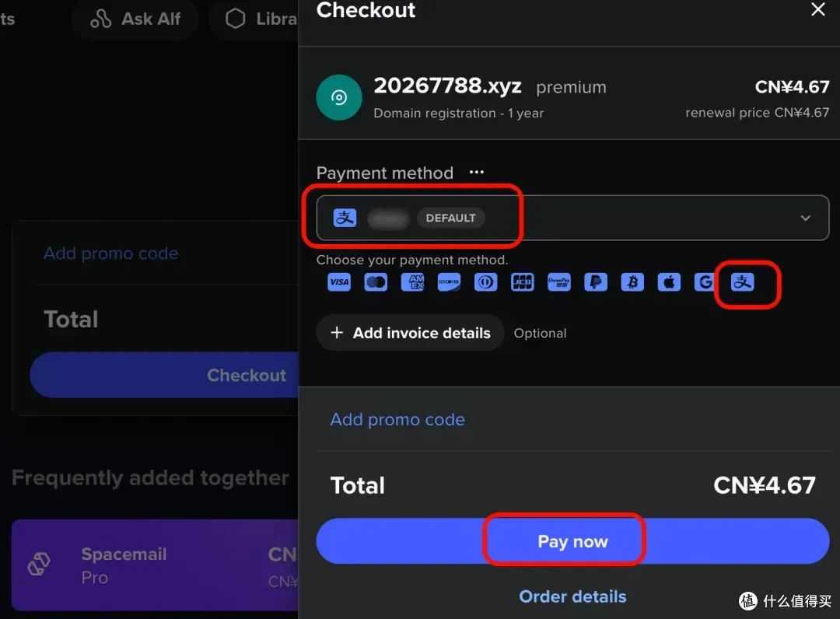The width and height of the screenshot is (840, 619).
Task: Select Apple Pay icon
Action: click(669, 282)
